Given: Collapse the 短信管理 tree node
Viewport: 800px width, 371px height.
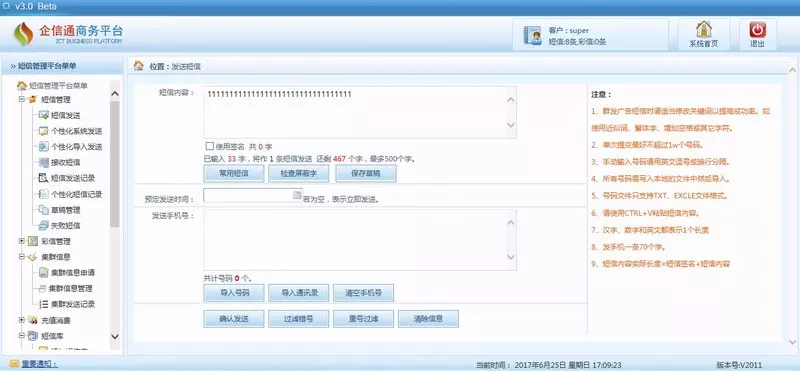Looking at the screenshot, I should (x=22, y=99).
